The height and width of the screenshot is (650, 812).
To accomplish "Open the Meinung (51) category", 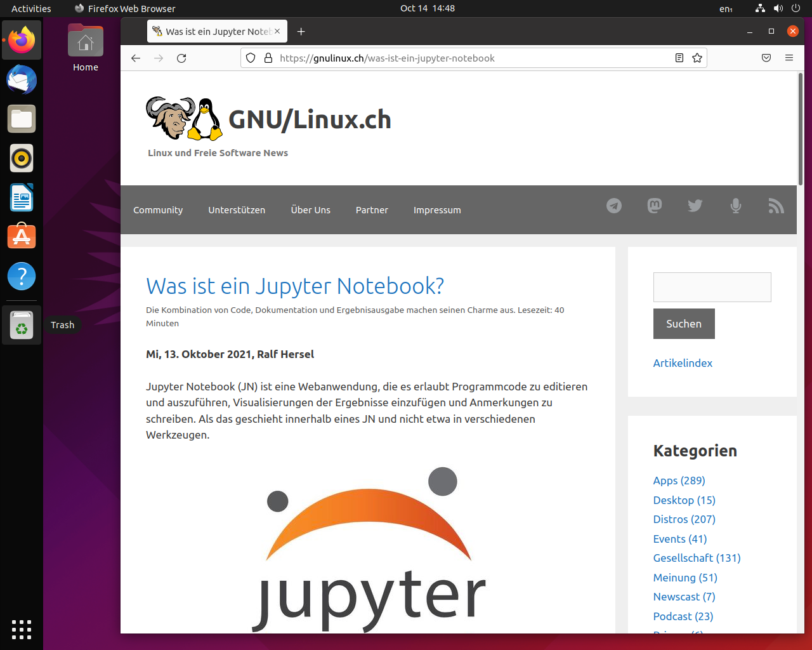I will (x=685, y=578).
